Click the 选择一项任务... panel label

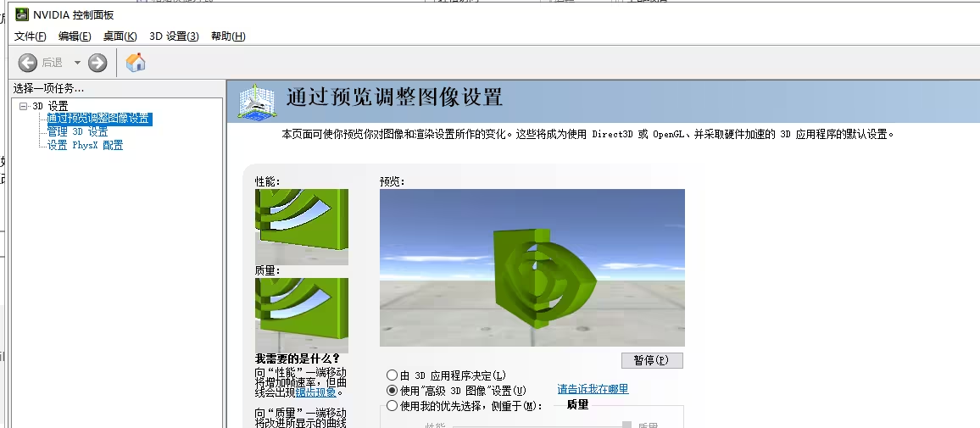pyautogui.click(x=49, y=89)
